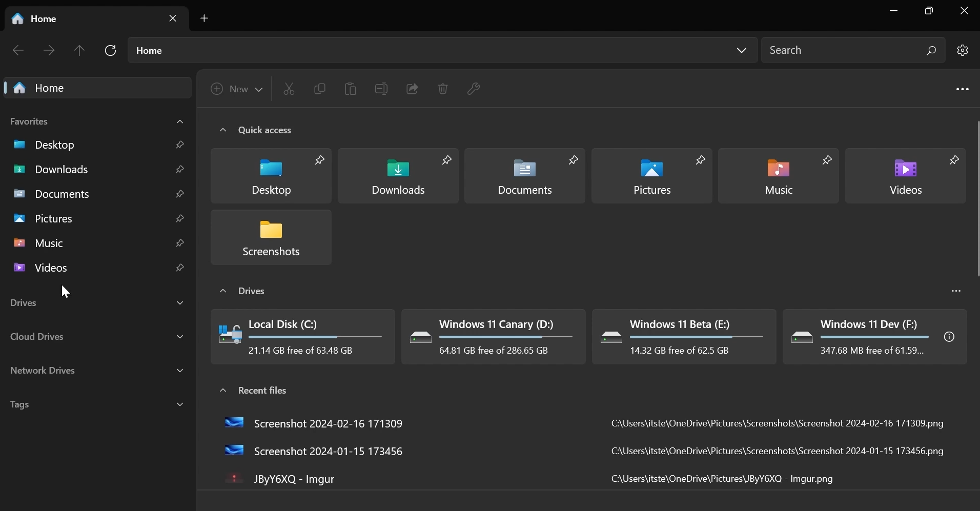Image resolution: width=980 pixels, height=511 pixels.
Task: Pin the Downloads quick access tile
Action: pos(446,160)
